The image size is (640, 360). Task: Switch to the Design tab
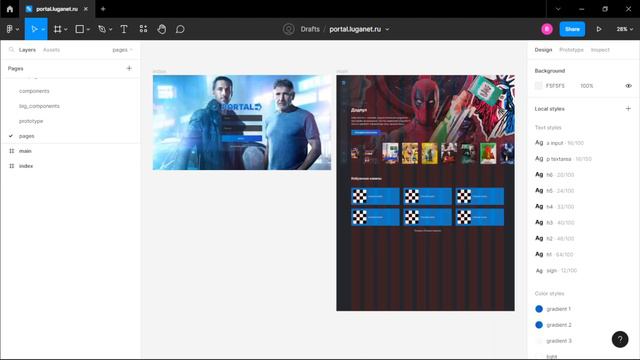pyautogui.click(x=543, y=50)
